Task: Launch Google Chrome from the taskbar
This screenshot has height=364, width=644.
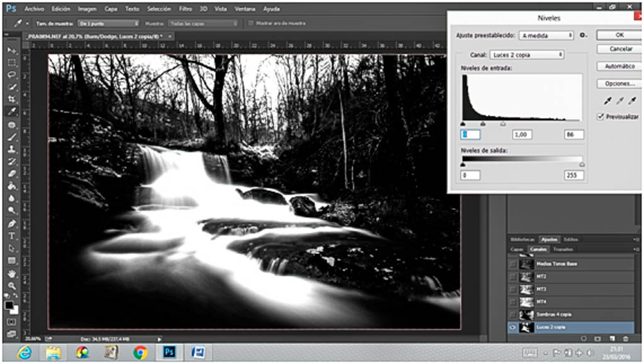Action: [x=140, y=353]
